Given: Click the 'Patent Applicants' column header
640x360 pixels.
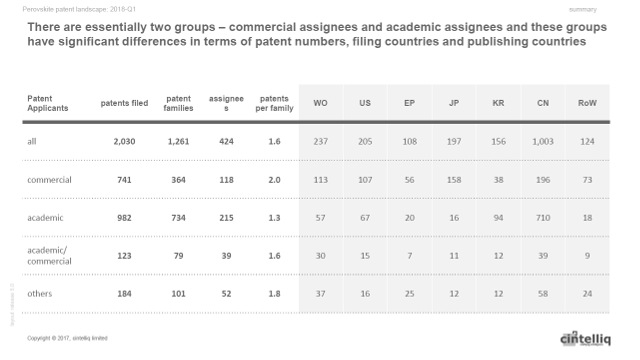Looking at the screenshot, I should [47, 103].
